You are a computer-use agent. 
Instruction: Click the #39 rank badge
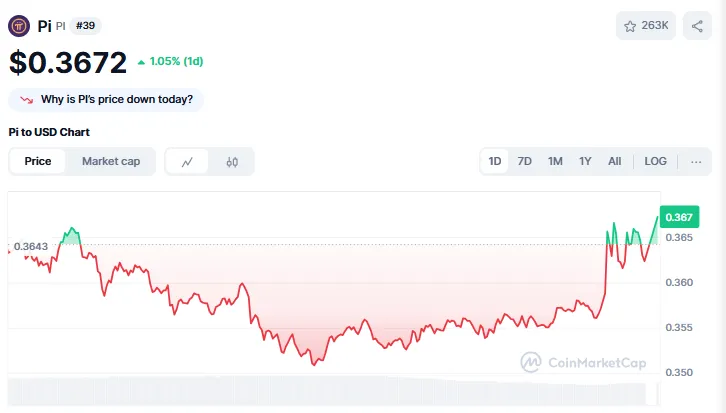(85, 25)
